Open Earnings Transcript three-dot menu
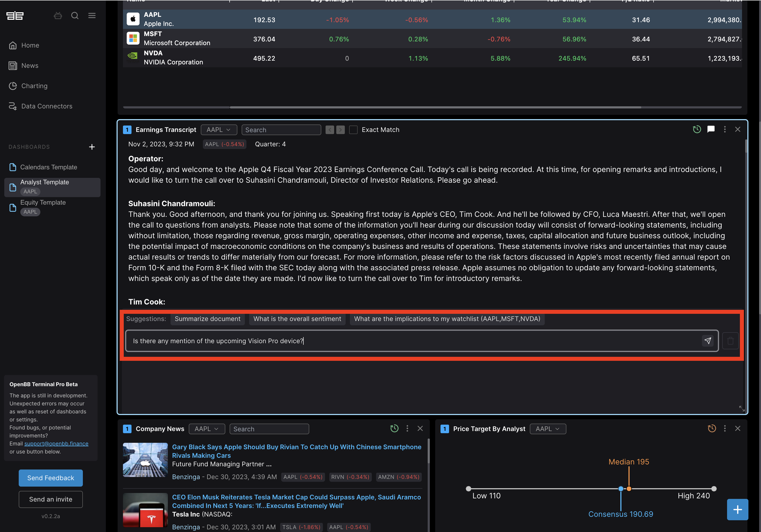 [x=725, y=129]
